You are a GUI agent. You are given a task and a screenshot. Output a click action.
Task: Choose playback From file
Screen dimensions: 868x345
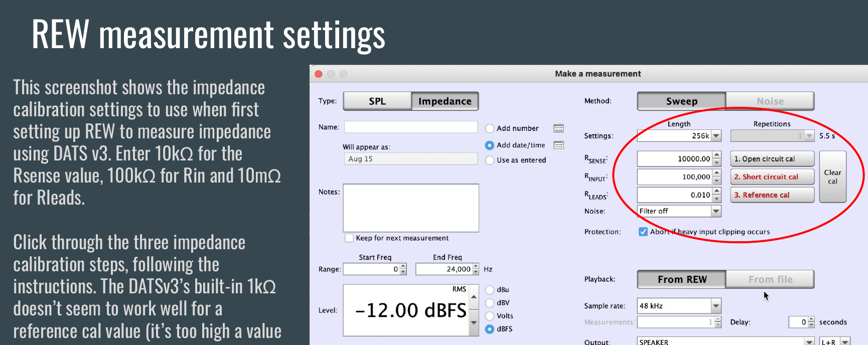[770, 279]
